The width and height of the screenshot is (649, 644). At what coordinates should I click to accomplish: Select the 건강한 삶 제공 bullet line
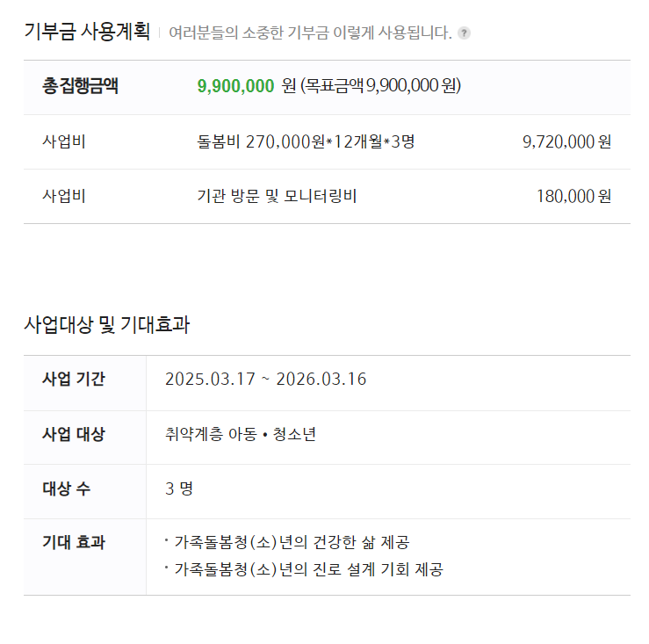287,542
